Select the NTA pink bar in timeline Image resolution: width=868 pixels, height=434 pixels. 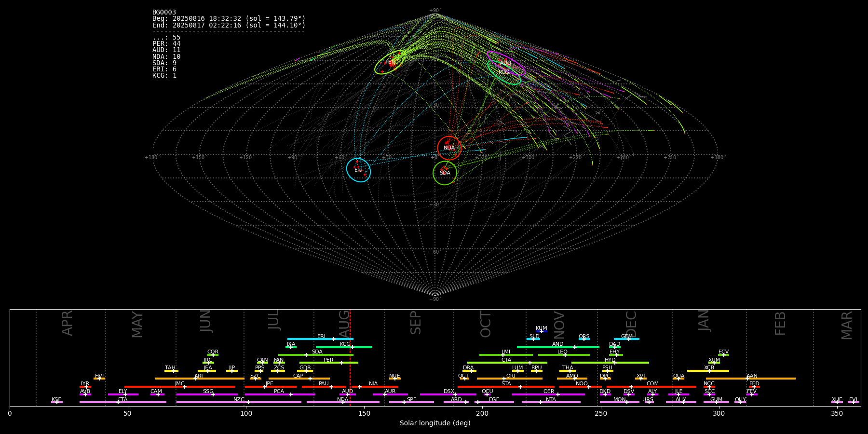551,402
